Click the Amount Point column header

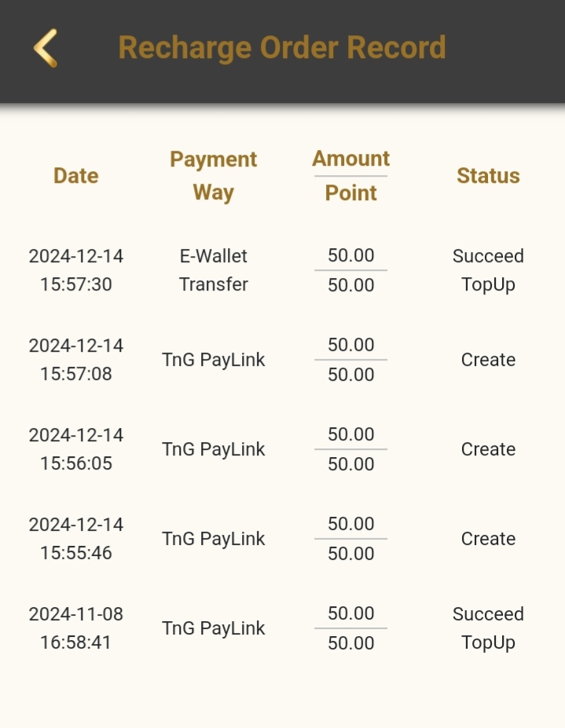350,176
